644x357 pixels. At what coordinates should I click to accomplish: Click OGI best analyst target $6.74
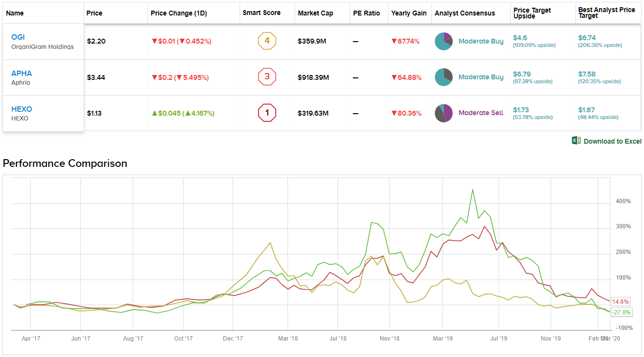(x=587, y=37)
